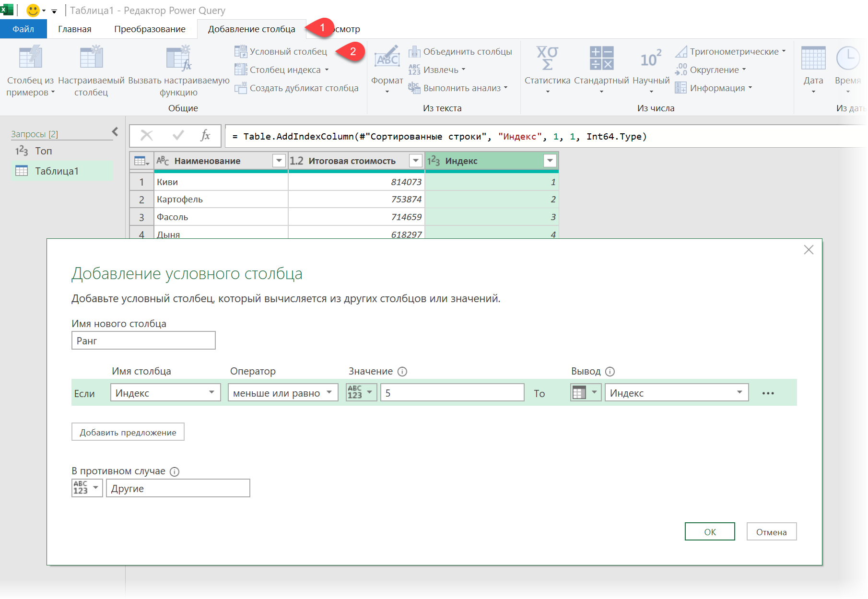
Task: Open the Файл tab
Action: (x=23, y=29)
